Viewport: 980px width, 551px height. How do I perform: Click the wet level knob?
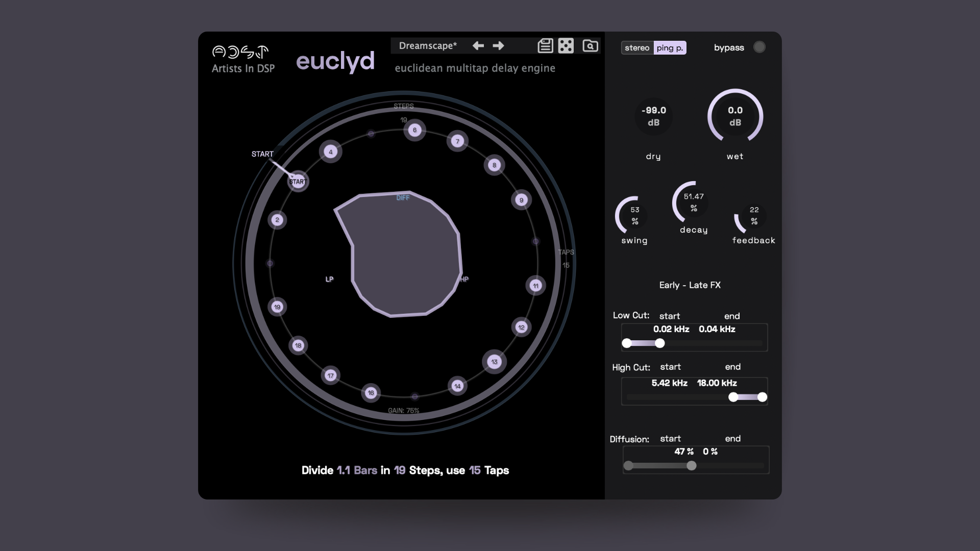[735, 116]
